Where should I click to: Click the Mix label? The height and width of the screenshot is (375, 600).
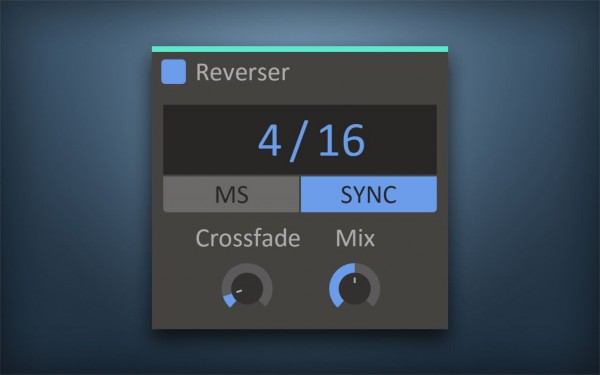tap(355, 238)
